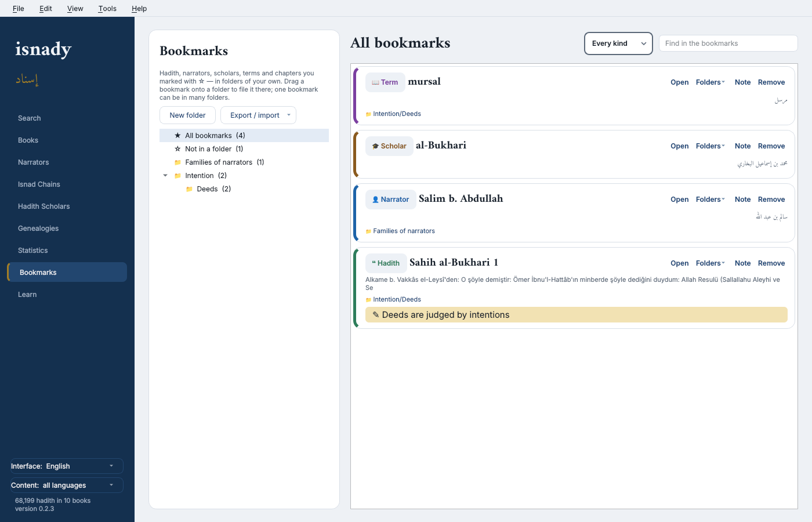Click the folder icon beside Families of narrators
Image resolution: width=812 pixels, height=522 pixels.
click(177, 162)
